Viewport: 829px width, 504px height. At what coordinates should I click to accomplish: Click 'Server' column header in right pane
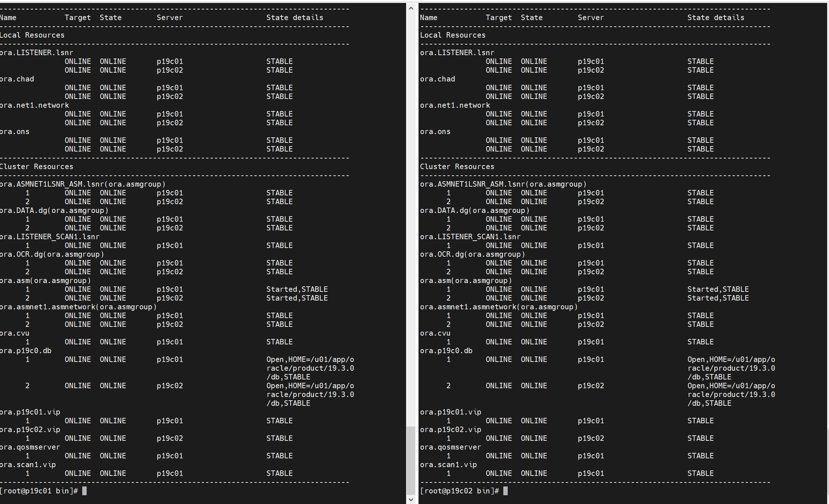591,18
